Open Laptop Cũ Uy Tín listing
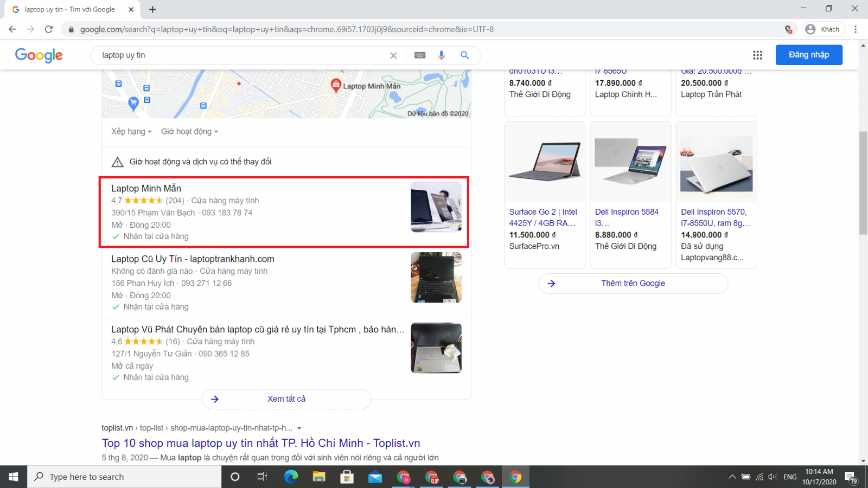 pyautogui.click(x=193, y=259)
